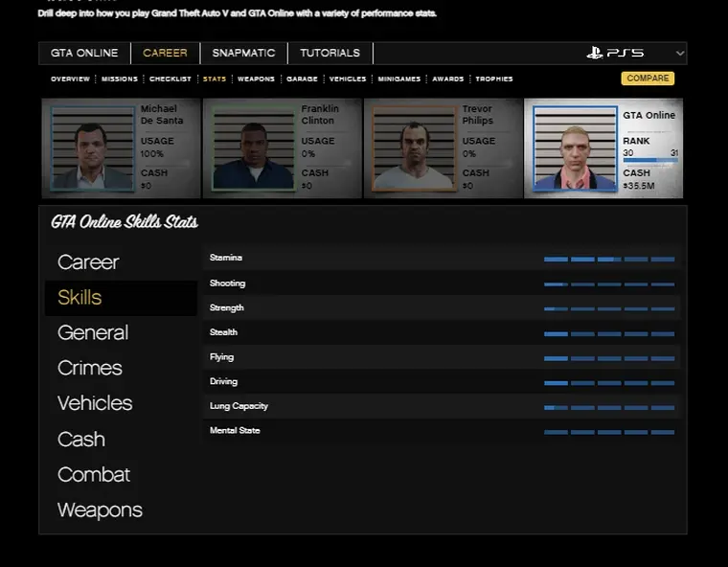Click the PlayStation logo icon
This screenshot has width=728, height=567.
(594, 53)
